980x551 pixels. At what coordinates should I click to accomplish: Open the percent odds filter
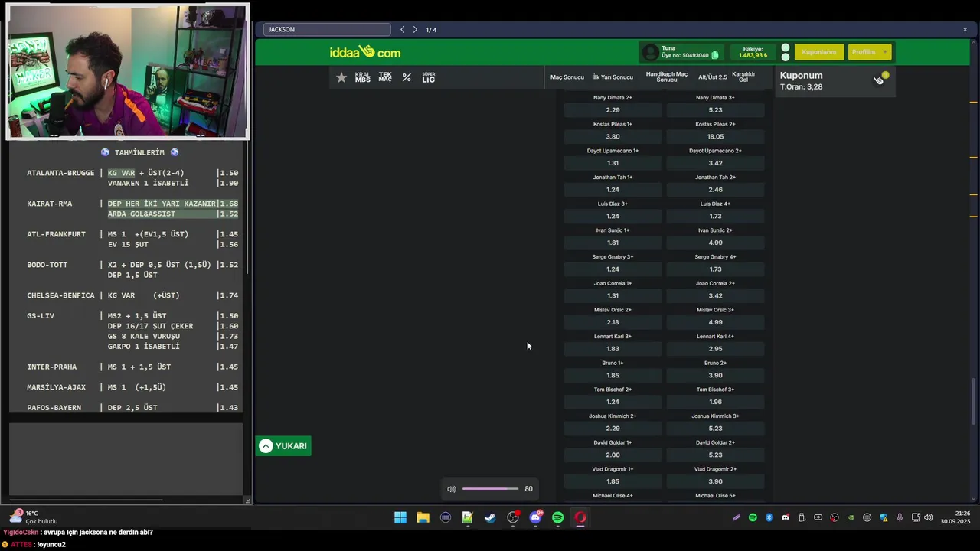(407, 77)
